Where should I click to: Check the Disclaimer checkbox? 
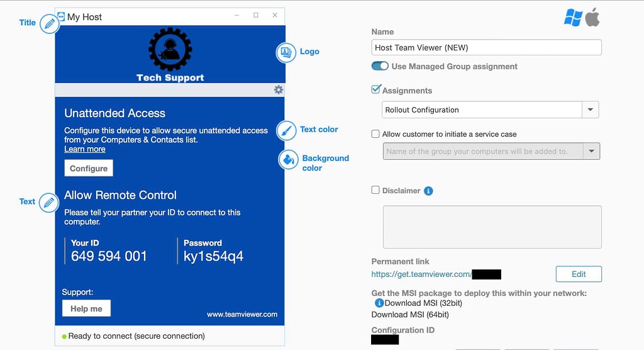coord(375,190)
